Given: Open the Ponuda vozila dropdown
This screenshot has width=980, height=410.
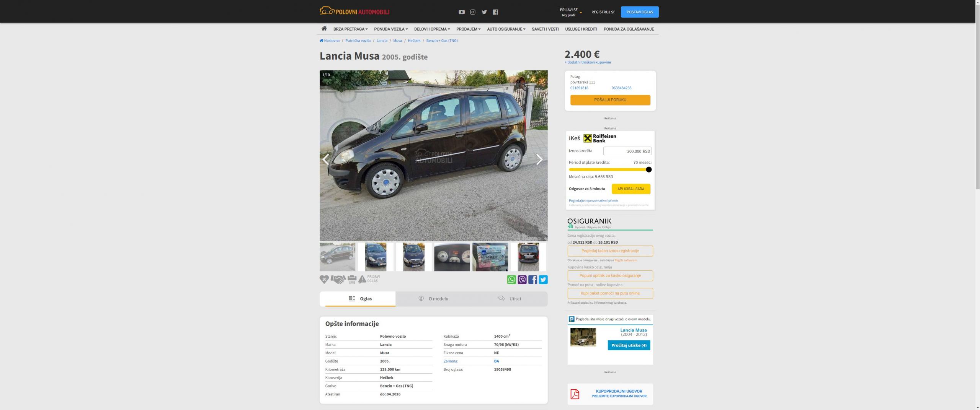Looking at the screenshot, I should [391, 29].
